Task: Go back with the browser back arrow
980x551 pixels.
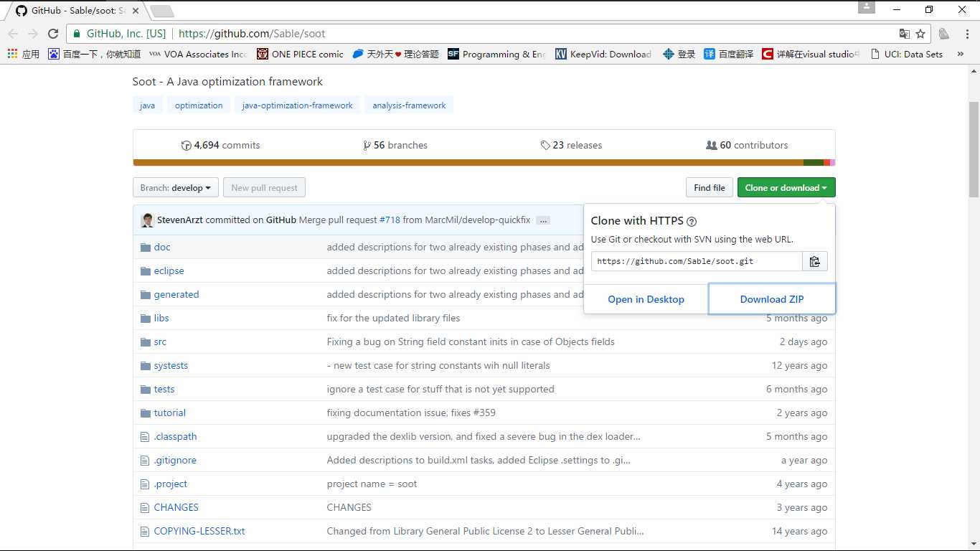Action: pyautogui.click(x=13, y=34)
